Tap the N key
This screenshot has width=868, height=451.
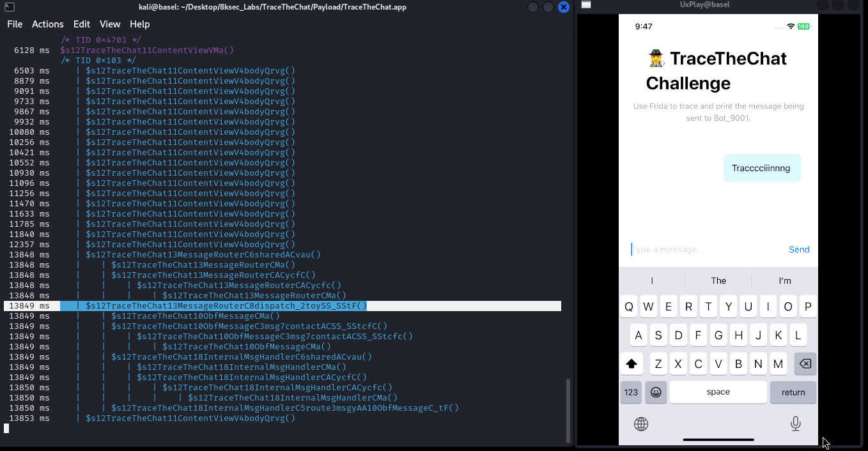[758, 364]
